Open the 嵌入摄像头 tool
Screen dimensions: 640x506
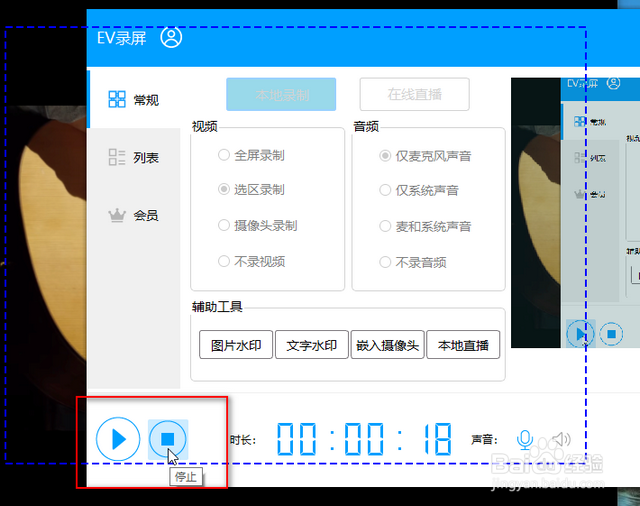[387, 345]
